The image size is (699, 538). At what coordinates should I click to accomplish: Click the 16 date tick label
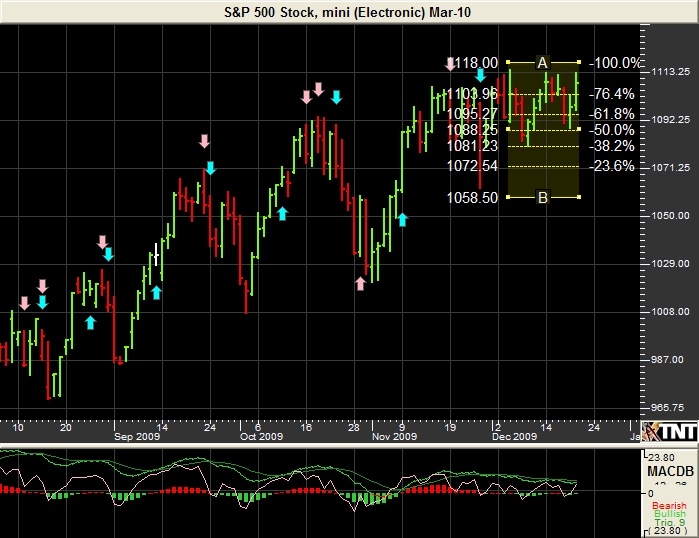click(306, 427)
